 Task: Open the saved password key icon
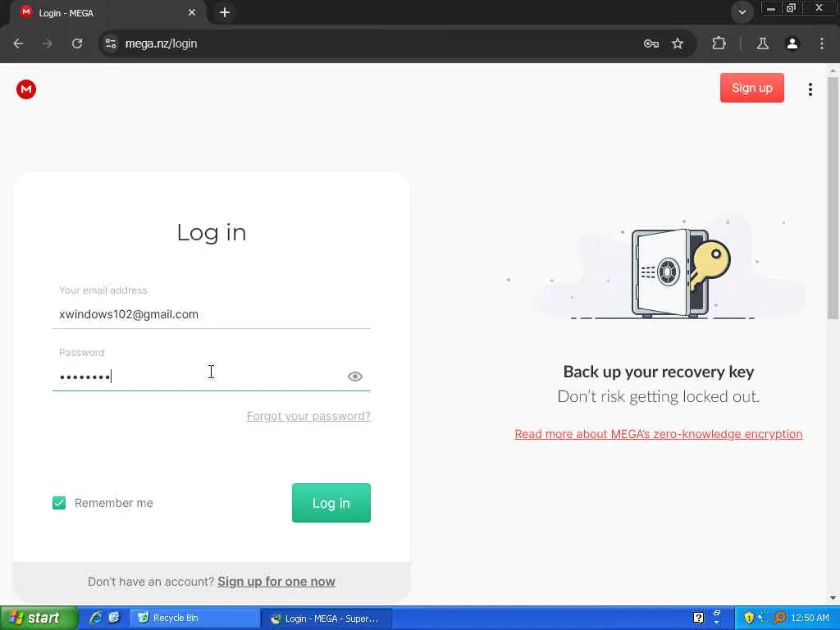pos(651,44)
